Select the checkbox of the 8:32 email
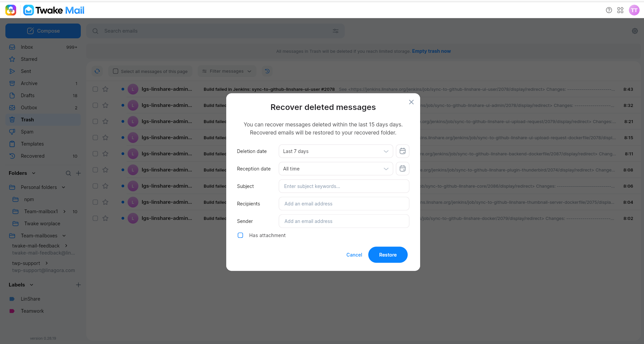The image size is (644, 344). click(x=95, y=105)
